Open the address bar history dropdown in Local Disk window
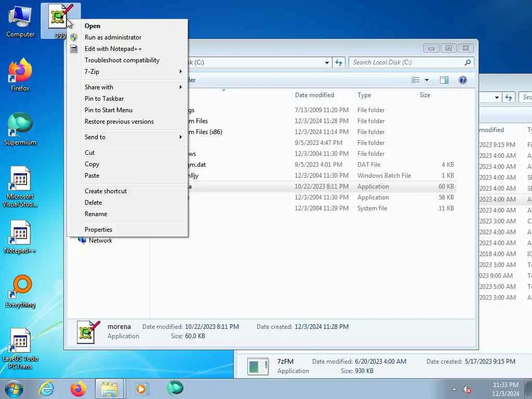Image resolution: width=532 pixels, height=399 pixels. (327, 62)
